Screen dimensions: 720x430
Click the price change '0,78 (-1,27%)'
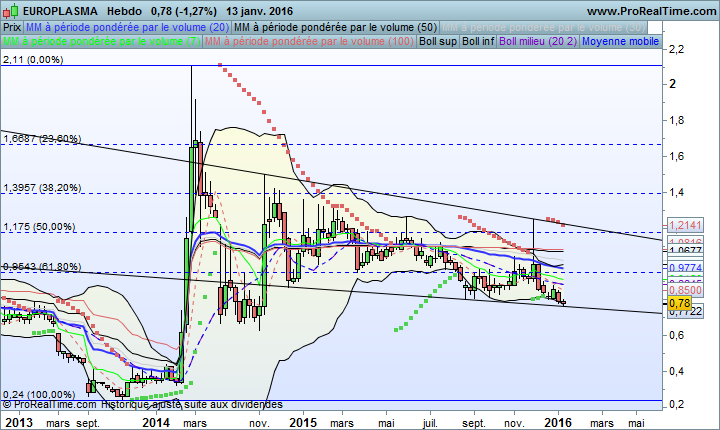click(x=184, y=11)
